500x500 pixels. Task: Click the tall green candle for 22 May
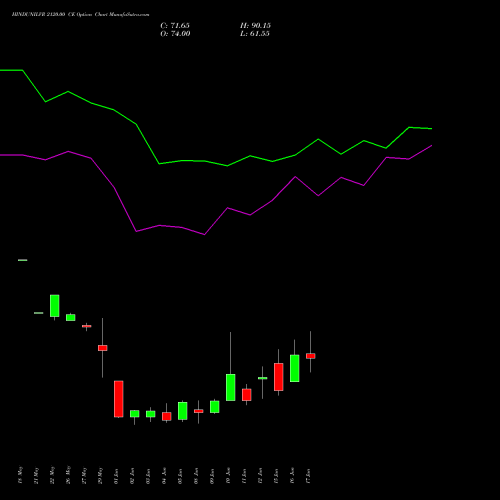point(55,306)
